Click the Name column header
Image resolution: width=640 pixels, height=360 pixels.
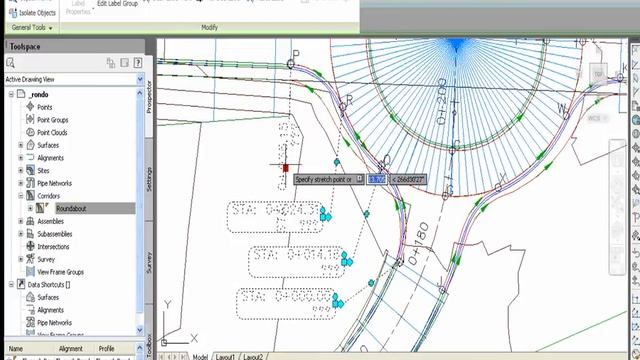(x=16, y=349)
